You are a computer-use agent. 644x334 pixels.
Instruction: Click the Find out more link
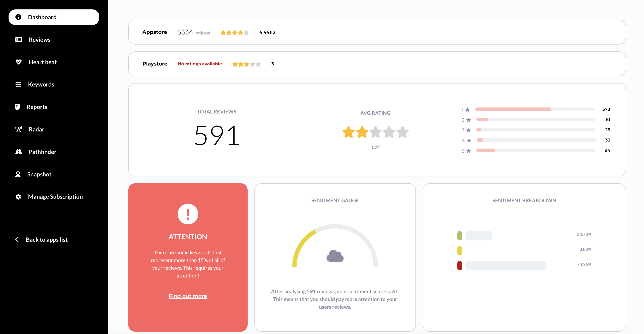tap(188, 296)
